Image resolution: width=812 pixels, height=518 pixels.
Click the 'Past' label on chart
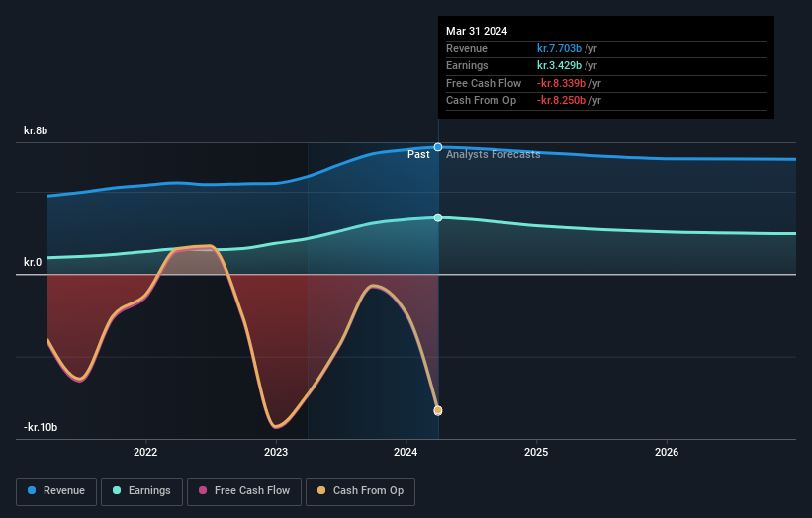pyautogui.click(x=418, y=155)
